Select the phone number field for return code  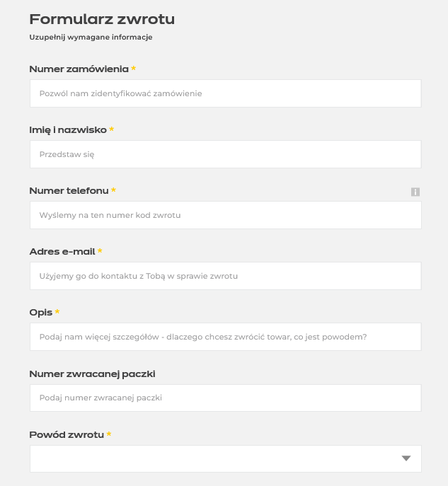tap(225, 215)
